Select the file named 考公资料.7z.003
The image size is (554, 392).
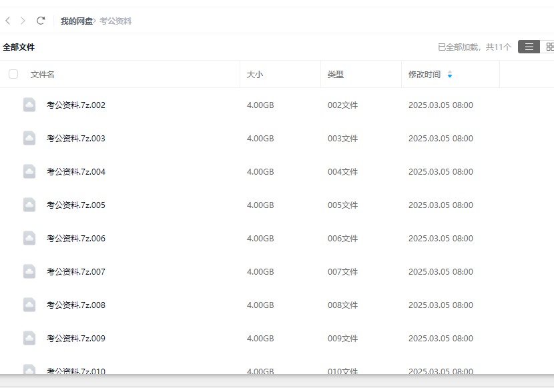coord(76,139)
